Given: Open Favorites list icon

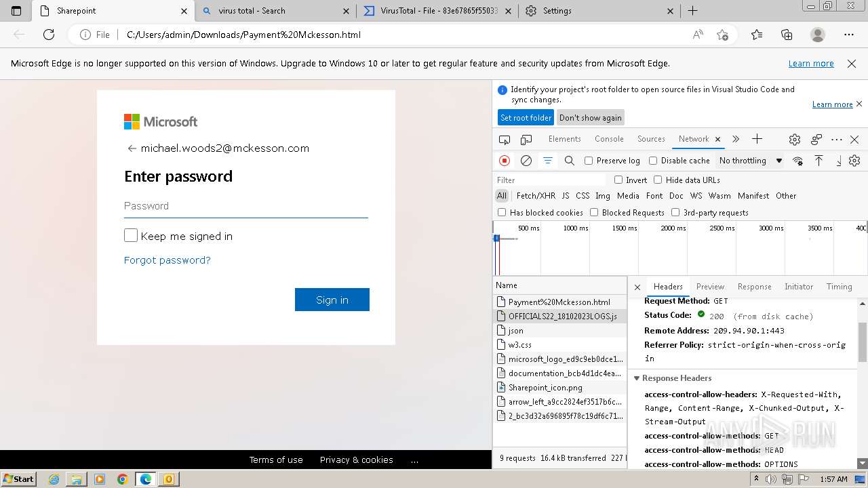Looking at the screenshot, I should [757, 35].
